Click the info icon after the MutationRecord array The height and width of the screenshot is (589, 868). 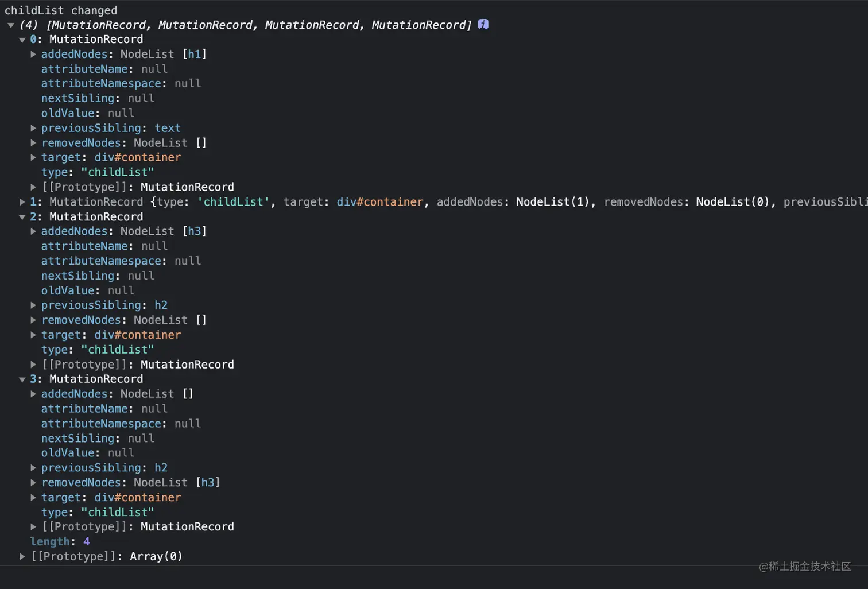[x=483, y=24]
